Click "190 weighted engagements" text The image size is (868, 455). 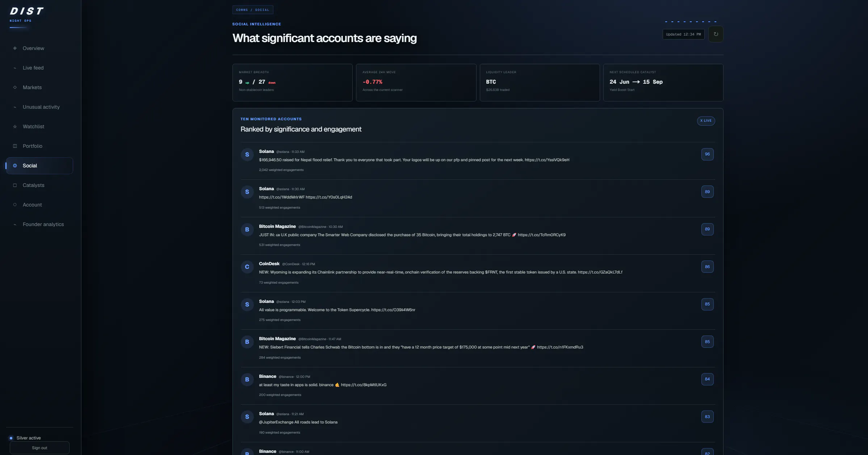(280, 433)
